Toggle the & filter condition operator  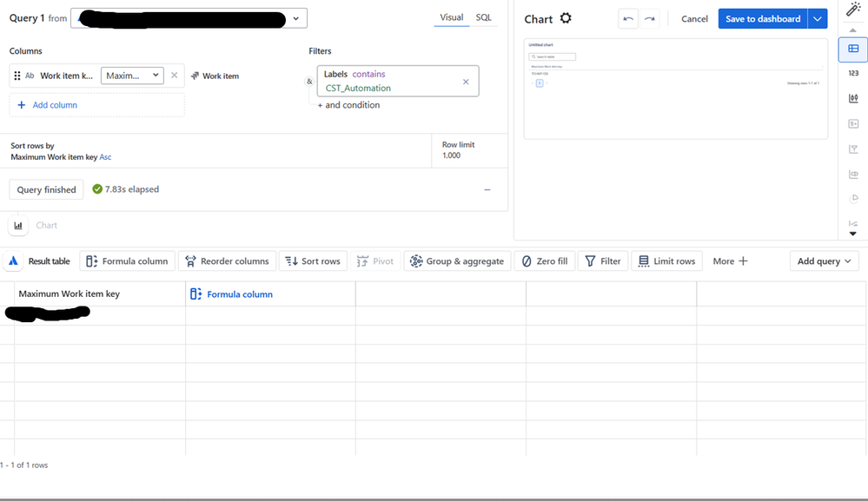point(309,82)
